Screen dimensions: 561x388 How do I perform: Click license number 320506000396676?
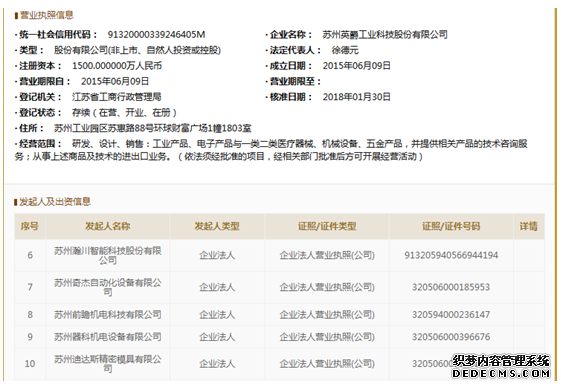click(x=451, y=337)
